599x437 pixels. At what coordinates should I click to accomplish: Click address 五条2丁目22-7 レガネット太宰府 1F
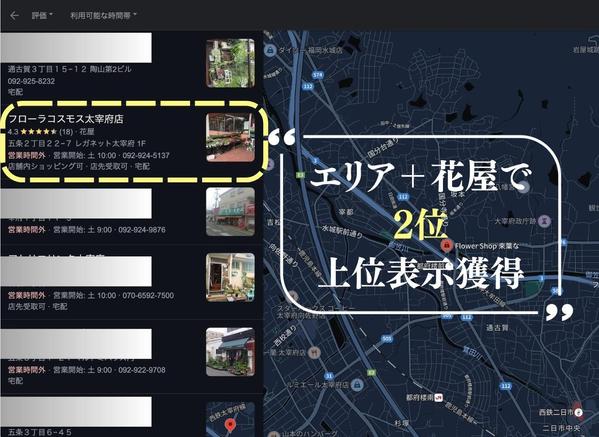[77, 144]
